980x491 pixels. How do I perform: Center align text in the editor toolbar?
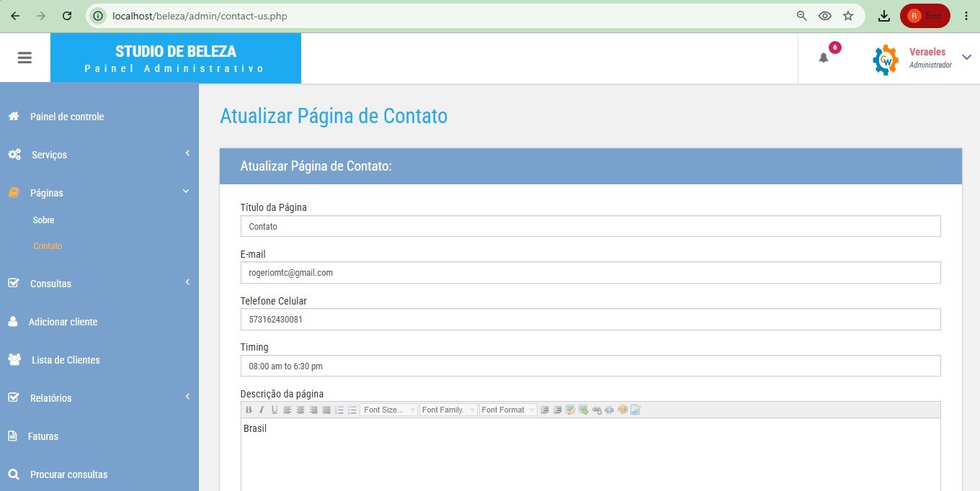pyautogui.click(x=300, y=410)
